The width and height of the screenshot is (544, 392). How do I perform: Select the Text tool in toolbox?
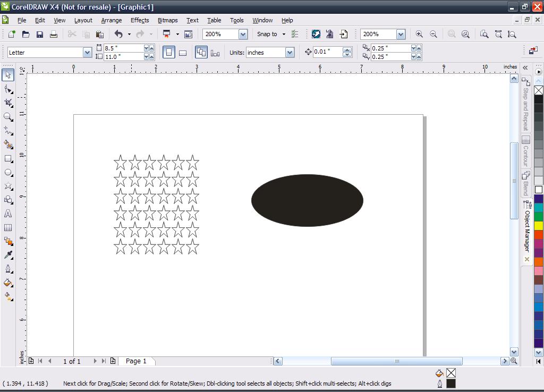[x=8, y=214]
